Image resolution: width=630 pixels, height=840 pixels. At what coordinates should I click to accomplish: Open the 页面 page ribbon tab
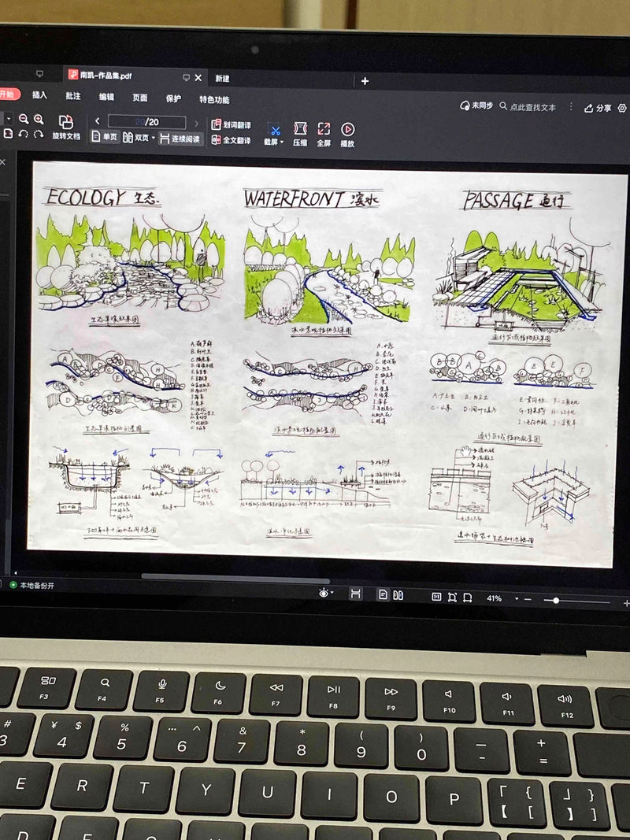(x=140, y=98)
